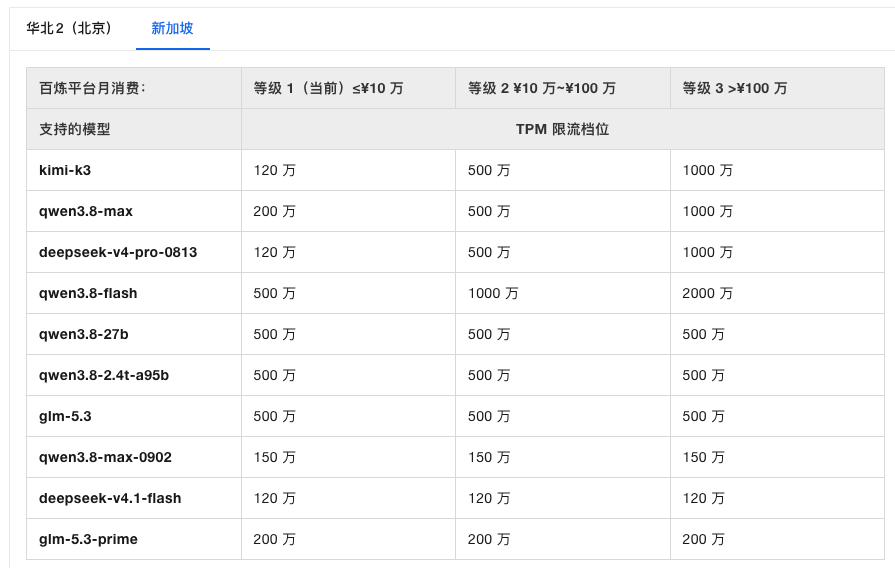This screenshot has width=895, height=568.
Task: Select the kimi-k3 model name
Action: click(x=64, y=170)
